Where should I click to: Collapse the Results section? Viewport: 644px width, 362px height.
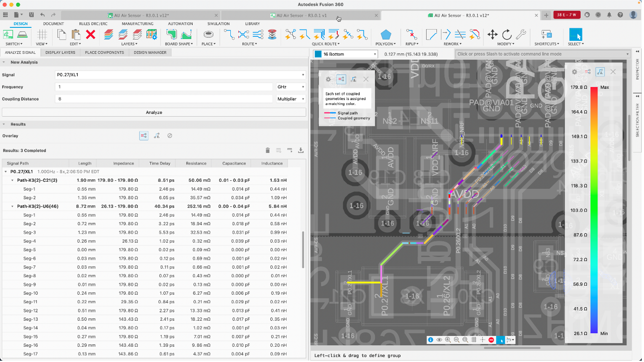point(4,125)
